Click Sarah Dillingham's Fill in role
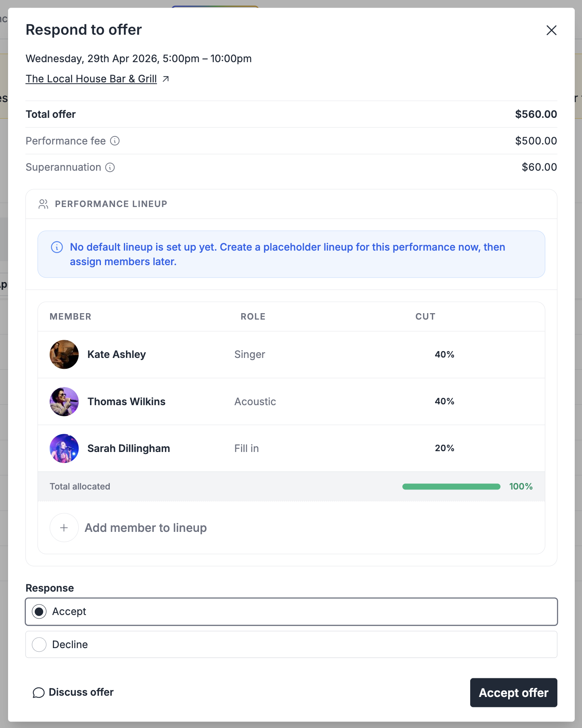 (x=247, y=448)
